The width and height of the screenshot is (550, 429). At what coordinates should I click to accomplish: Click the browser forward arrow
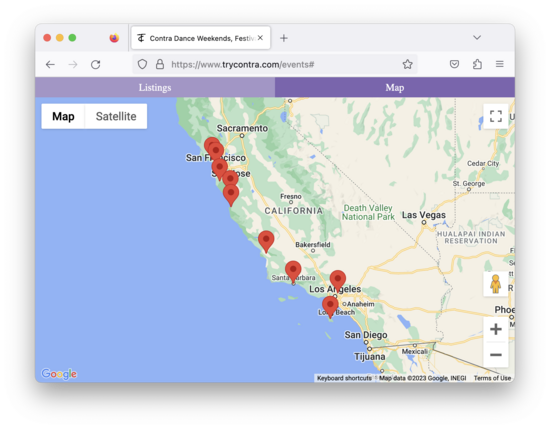pos(73,65)
